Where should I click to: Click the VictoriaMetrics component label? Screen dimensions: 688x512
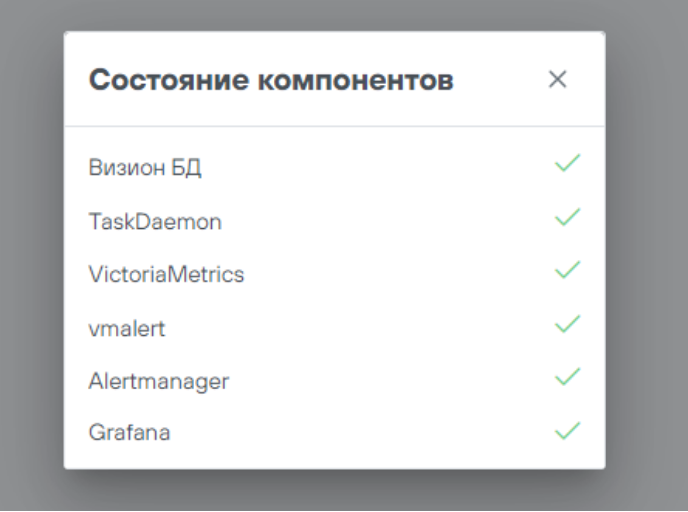click(x=166, y=274)
